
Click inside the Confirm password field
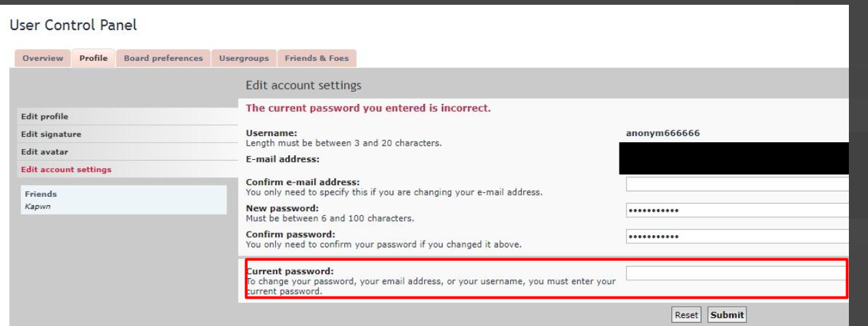click(x=736, y=236)
